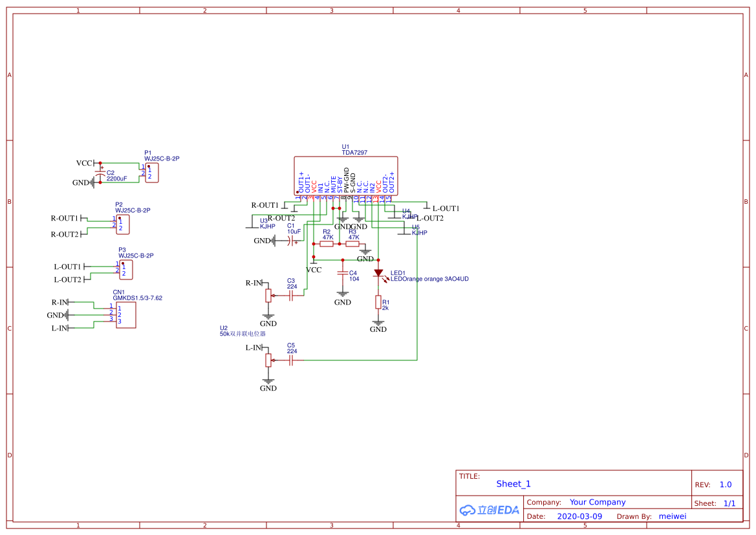This screenshot has width=756, height=535.
Task: Click the 50k双并联电位器 label
Action: (243, 334)
